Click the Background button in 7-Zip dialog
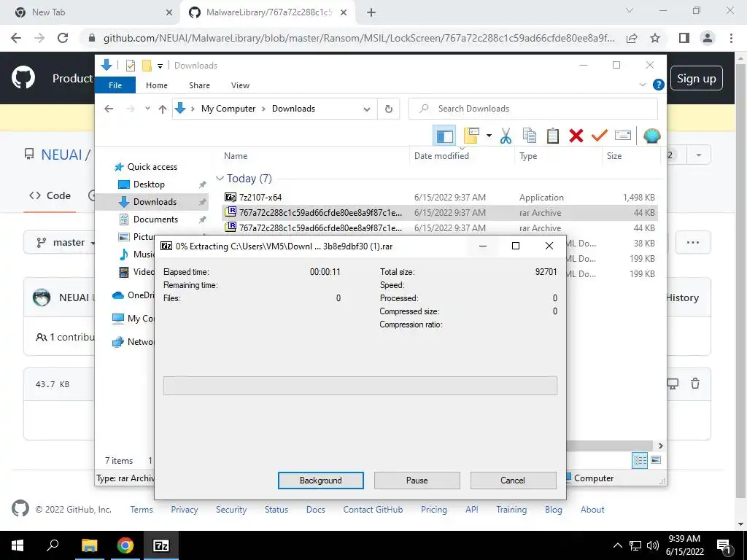Viewport: 747px width, 560px height. pos(321,481)
